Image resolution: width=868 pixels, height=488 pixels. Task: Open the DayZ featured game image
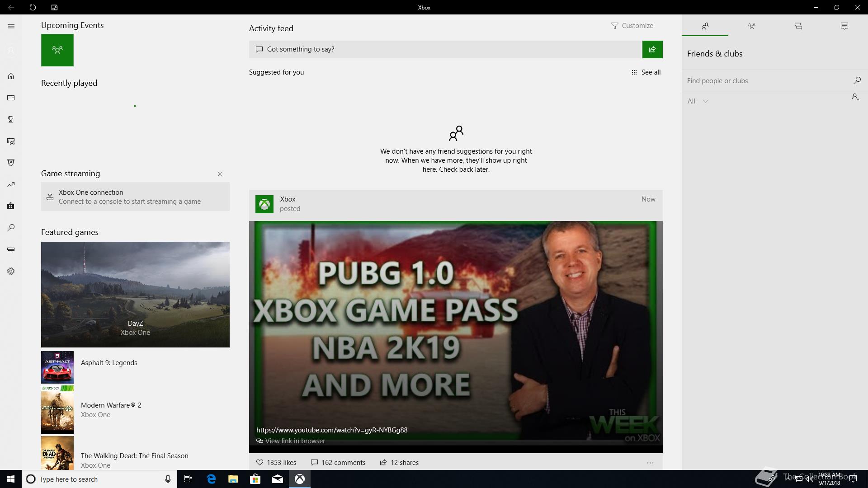pyautogui.click(x=135, y=295)
